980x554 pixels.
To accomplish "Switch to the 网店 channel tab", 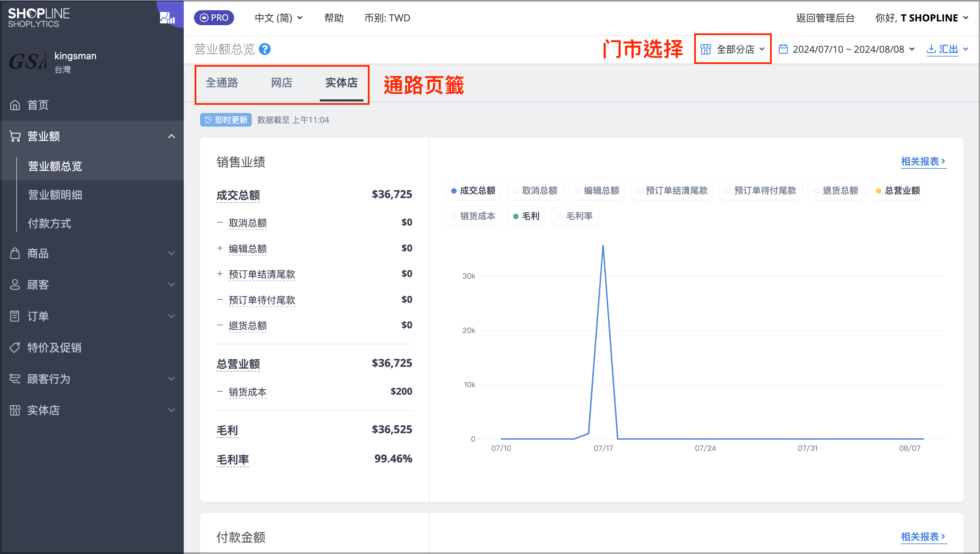I will [x=281, y=83].
